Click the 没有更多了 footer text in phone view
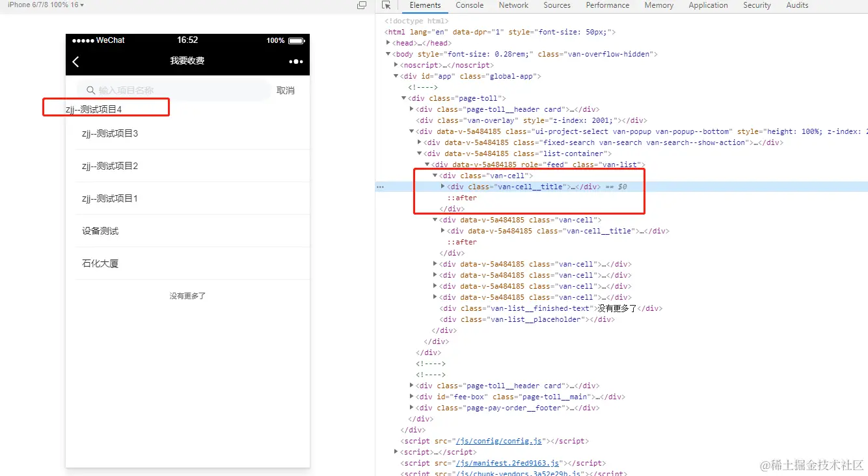 pyautogui.click(x=188, y=296)
